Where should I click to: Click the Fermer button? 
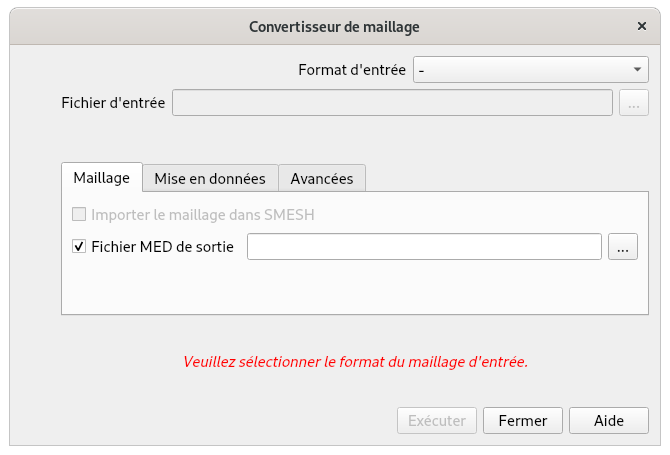point(522,421)
